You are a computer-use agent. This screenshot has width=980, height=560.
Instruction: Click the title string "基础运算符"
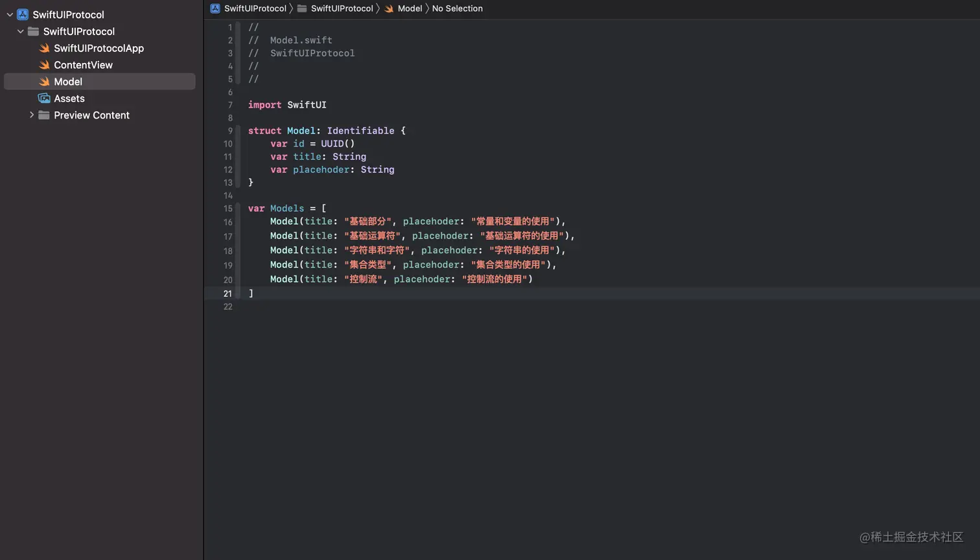pyautogui.click(x=373, y=236)
